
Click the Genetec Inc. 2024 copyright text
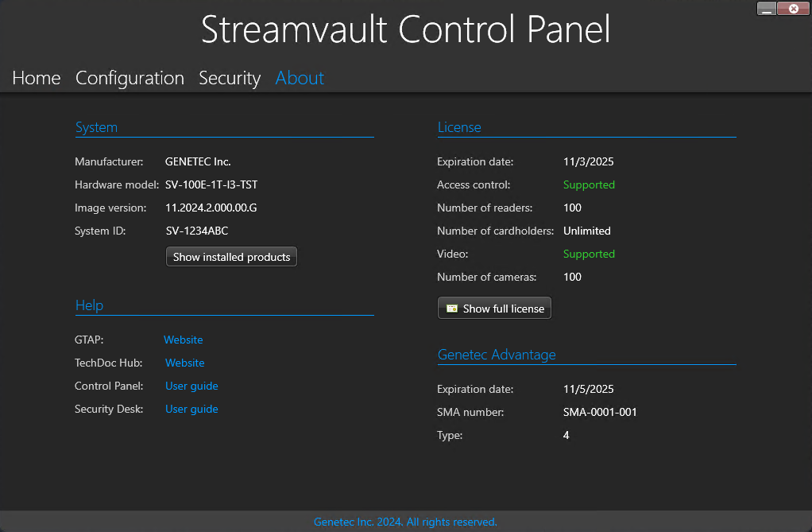405,522
